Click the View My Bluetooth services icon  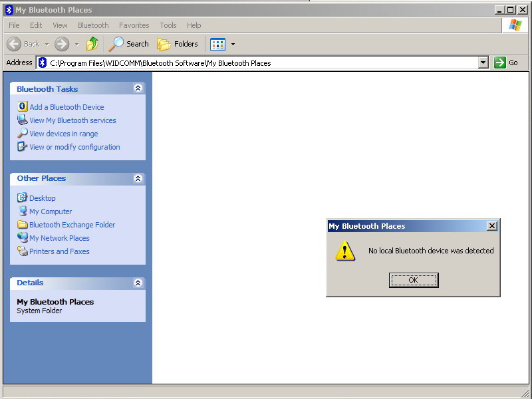tap(23, 120)
